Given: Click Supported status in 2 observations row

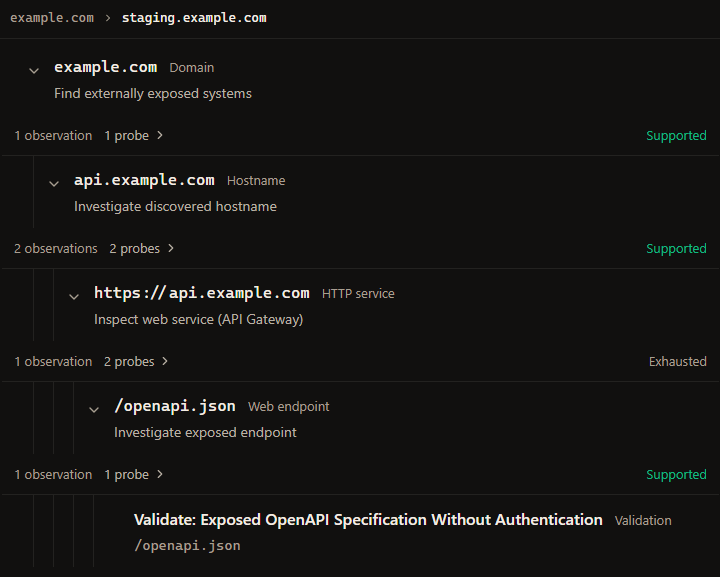Looking at the screenshot, I should [676, 248].
